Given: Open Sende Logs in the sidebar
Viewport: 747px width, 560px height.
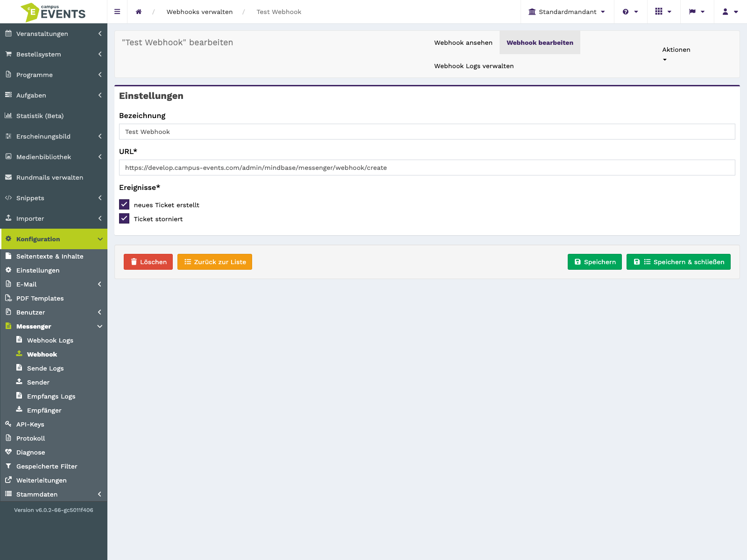Looking at the screenshot, I should click(45, 368).
